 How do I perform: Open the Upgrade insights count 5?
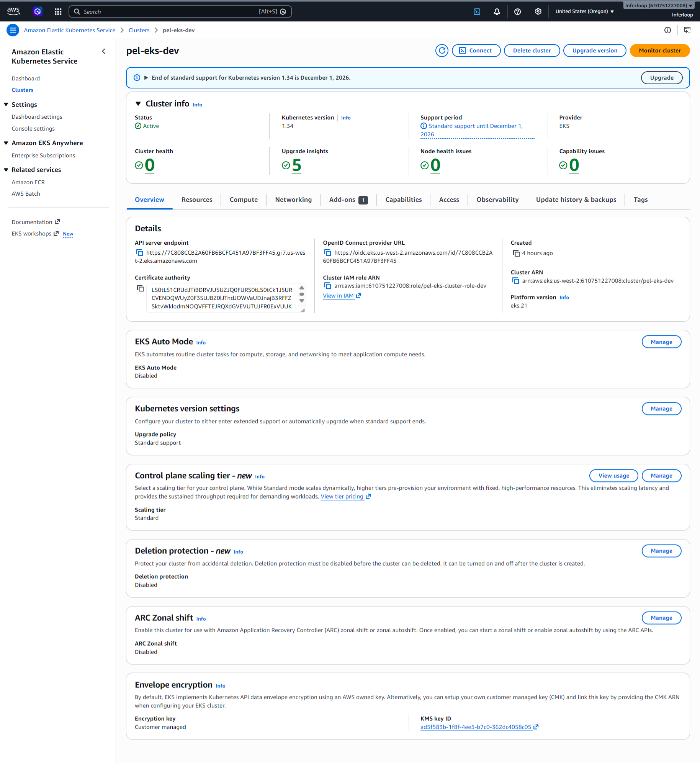tap(296, 165)
